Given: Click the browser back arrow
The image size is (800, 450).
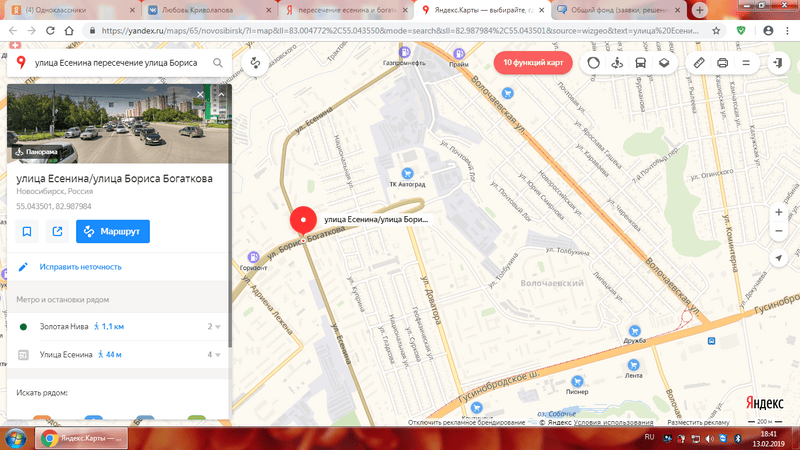Looking at the screenshot, I should [13, 31].
